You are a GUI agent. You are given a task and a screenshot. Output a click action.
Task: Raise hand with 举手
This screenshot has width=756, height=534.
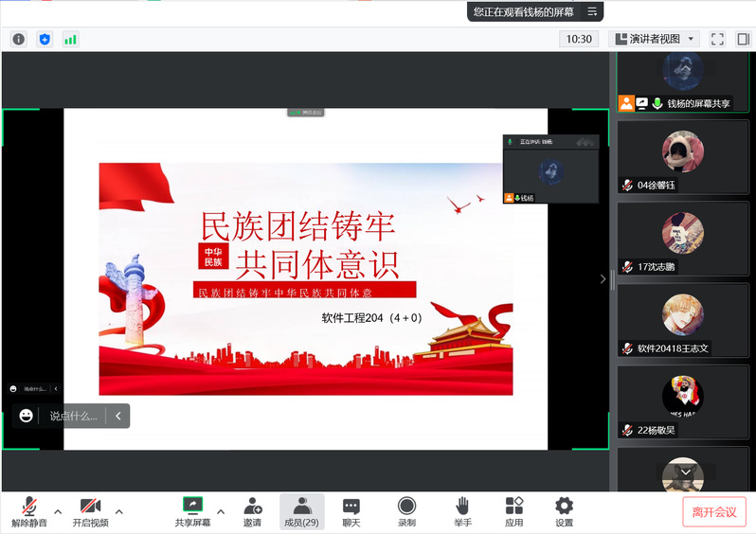[462, 511]
